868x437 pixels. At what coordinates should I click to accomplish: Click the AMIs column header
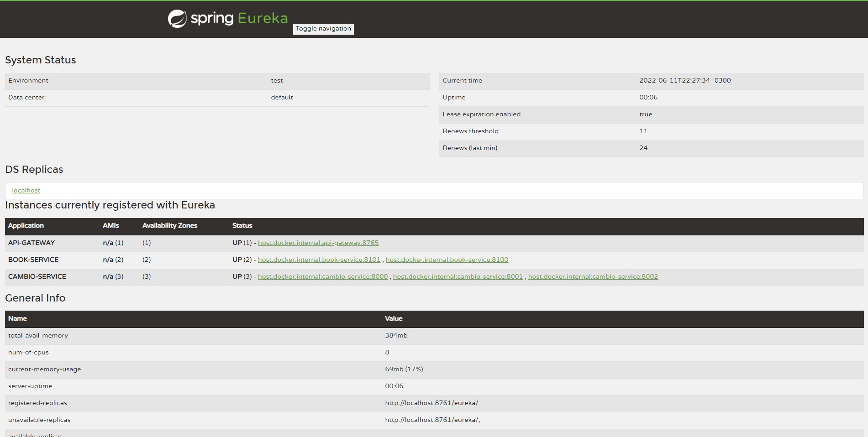tap(111, 225)
